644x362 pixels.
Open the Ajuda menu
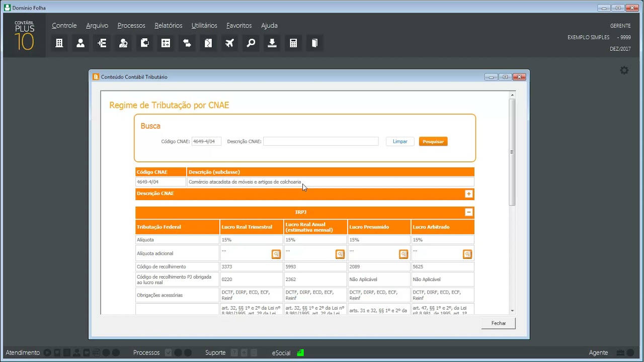tap(269, 26)
